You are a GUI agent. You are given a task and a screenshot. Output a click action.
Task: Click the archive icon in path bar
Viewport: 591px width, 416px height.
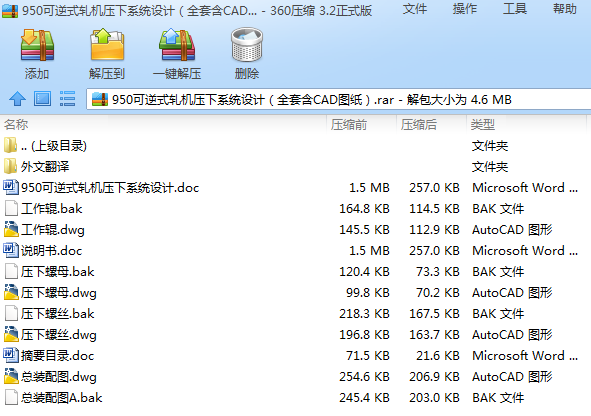pyautogui.click(x=100, y=99)
